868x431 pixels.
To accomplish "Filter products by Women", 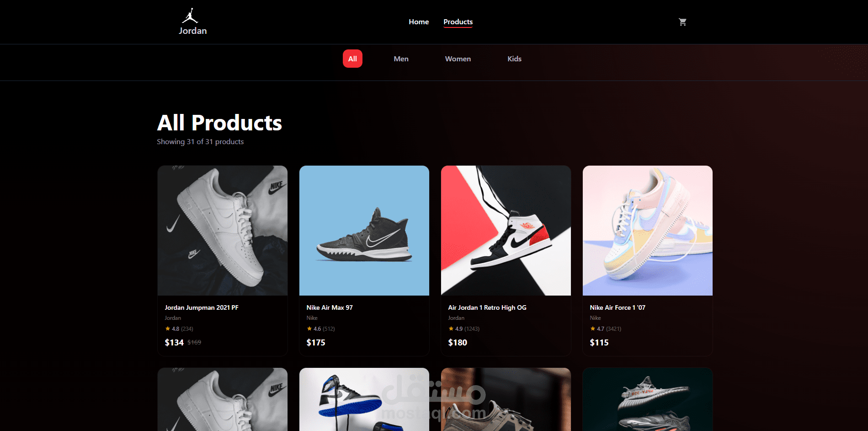I will tap(458, 59).
